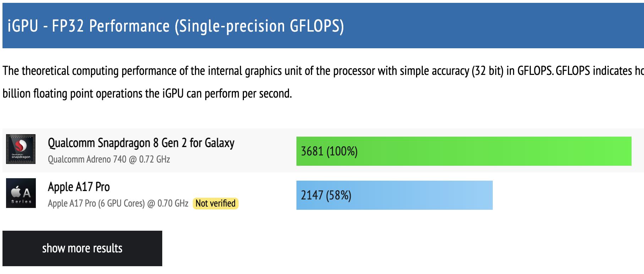Click the '3681 (100%)' score label
This screenshot has width=644, height=274.
pos(329,152)
